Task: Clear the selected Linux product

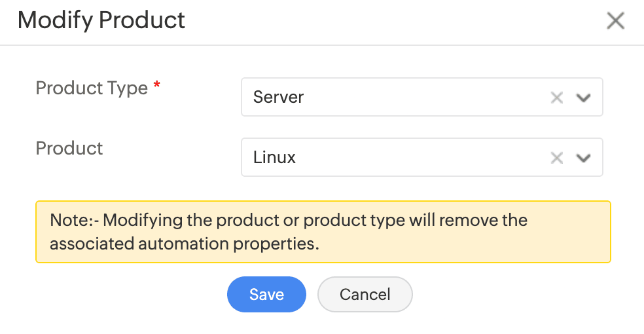Action: [x=556, y=158]
